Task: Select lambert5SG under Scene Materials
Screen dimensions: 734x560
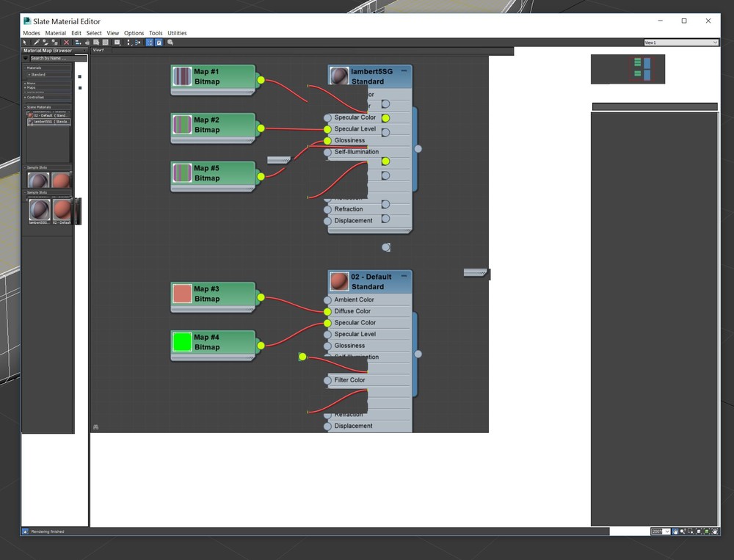Action: (48, 121)
